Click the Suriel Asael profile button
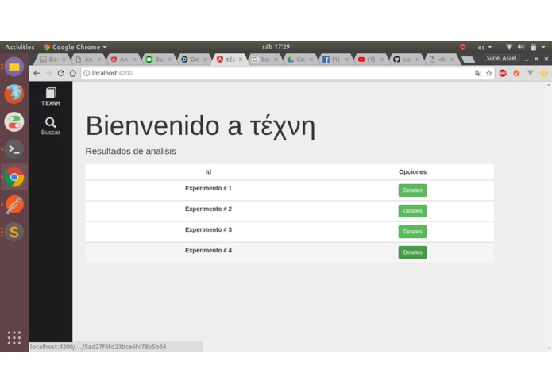 pos(501,58)
